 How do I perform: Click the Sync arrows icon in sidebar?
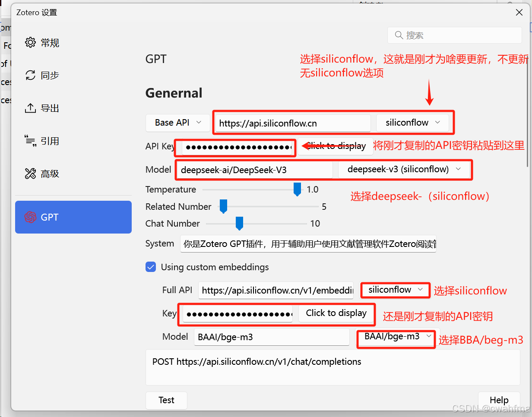click(30, 76)
